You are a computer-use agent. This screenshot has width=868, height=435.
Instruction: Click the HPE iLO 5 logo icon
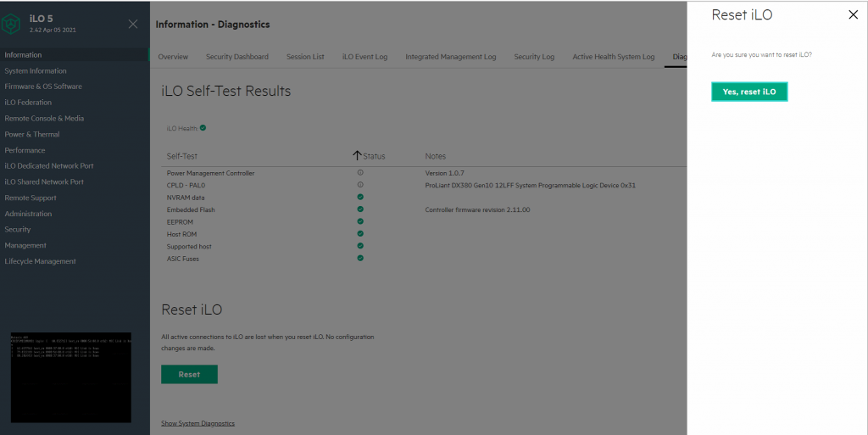pos(12,24)
